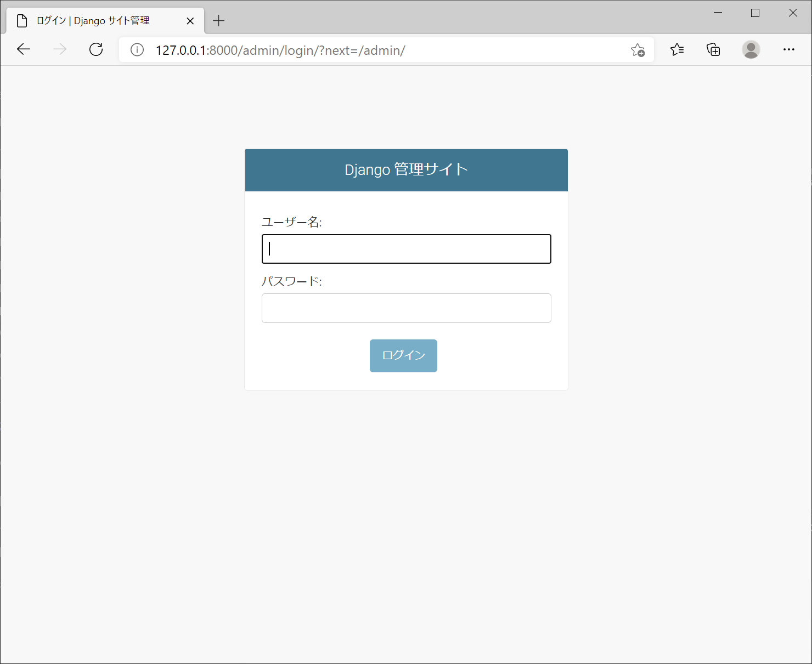Screen dimensions: 812x664
Task: Open the Settings and more ellipsis menu
Action: (x=789, y=49)
